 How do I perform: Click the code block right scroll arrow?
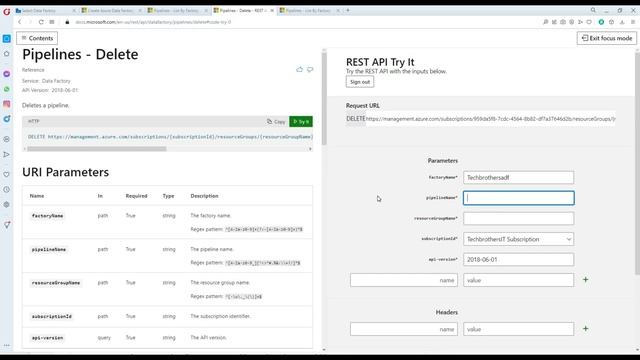(310, 149)
